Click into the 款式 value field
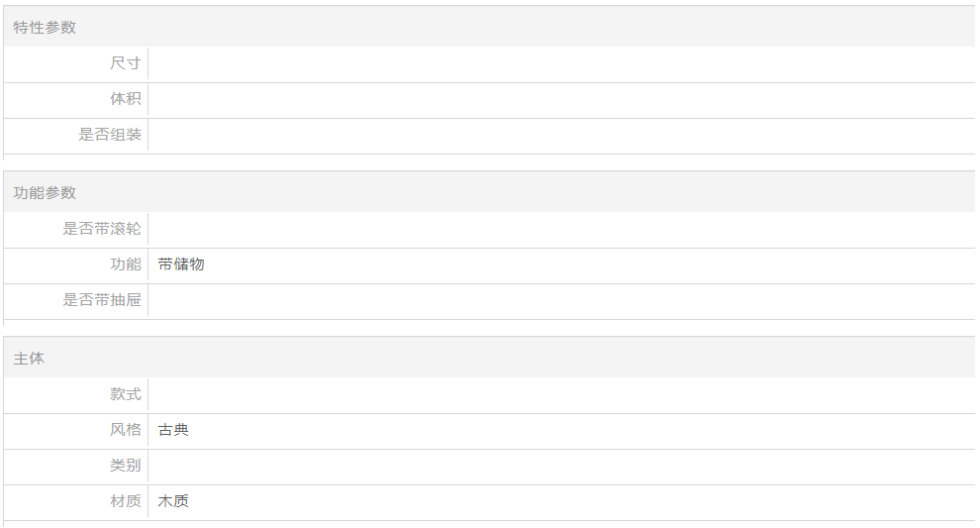The height and width of the screenshot is (528, 980). point(560,395)
